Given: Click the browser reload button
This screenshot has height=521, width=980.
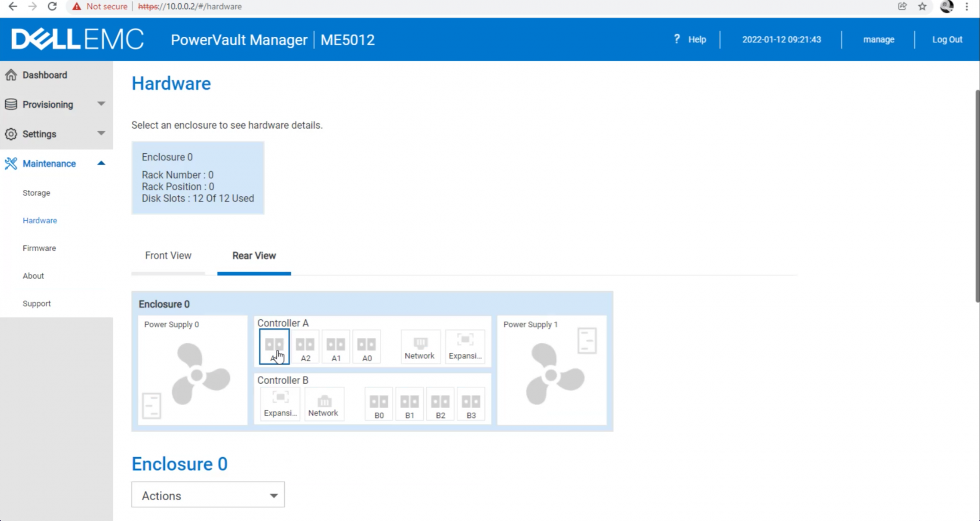Looking at the screenshot, I should pyautogui.click(x=52, y=7).
